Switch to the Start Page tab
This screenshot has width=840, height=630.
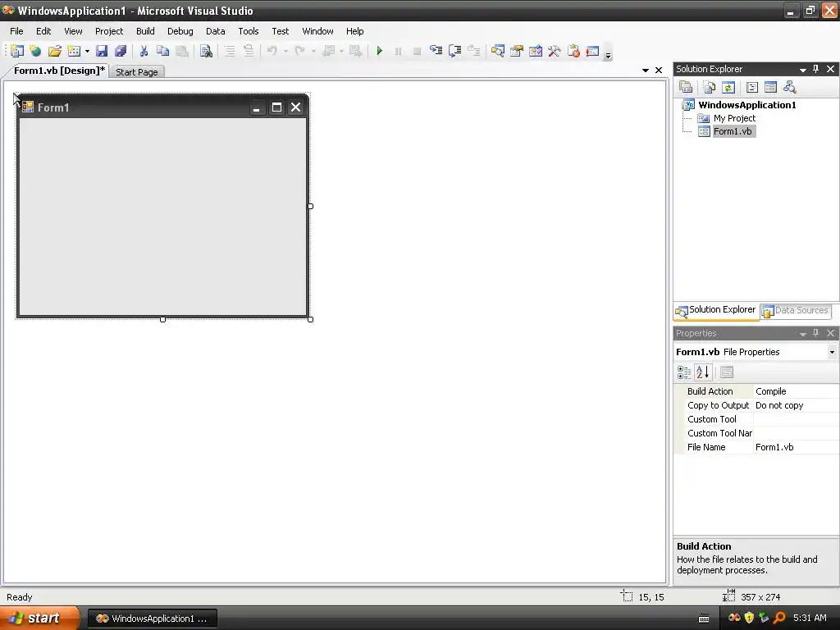pyautogui.click(x=137, y=72)
